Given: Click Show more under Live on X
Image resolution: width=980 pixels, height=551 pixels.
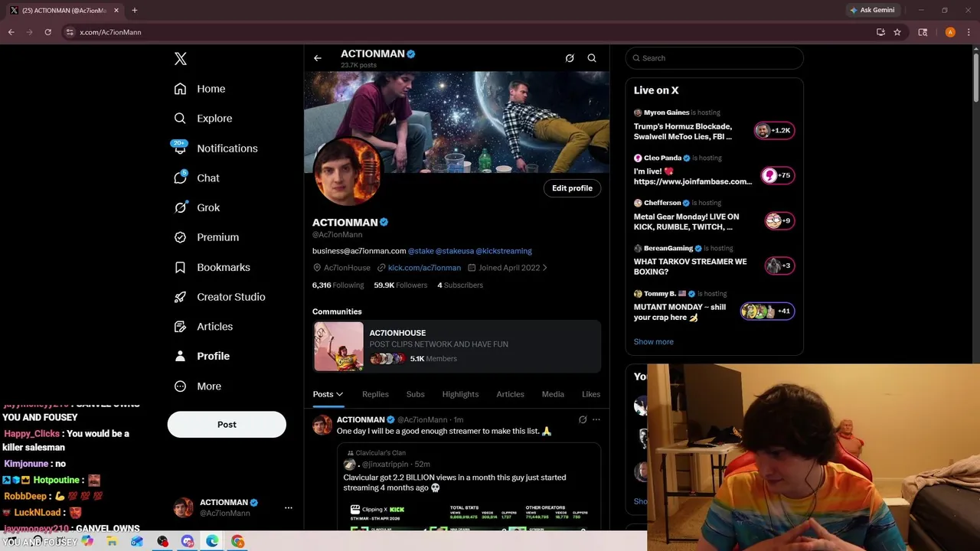Looking at the screenshot, I should 654,342.
